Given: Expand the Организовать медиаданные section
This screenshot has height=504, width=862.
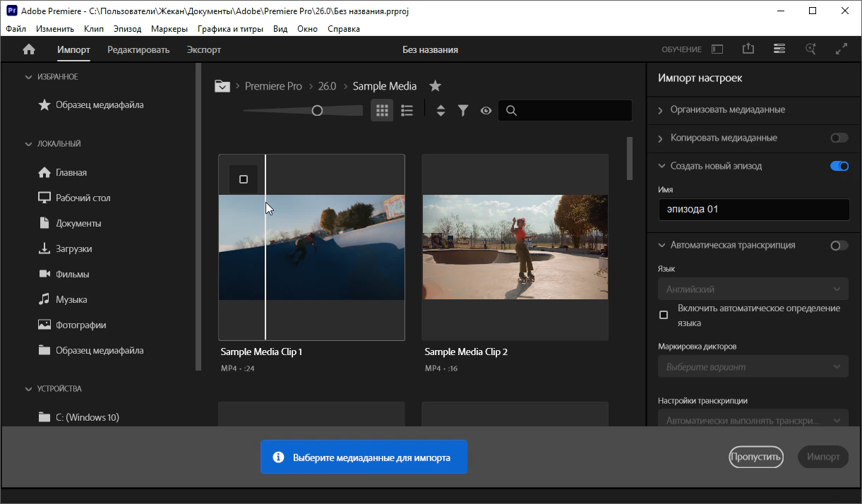Looking at the screenshot, I should click(x=727, y=110).
